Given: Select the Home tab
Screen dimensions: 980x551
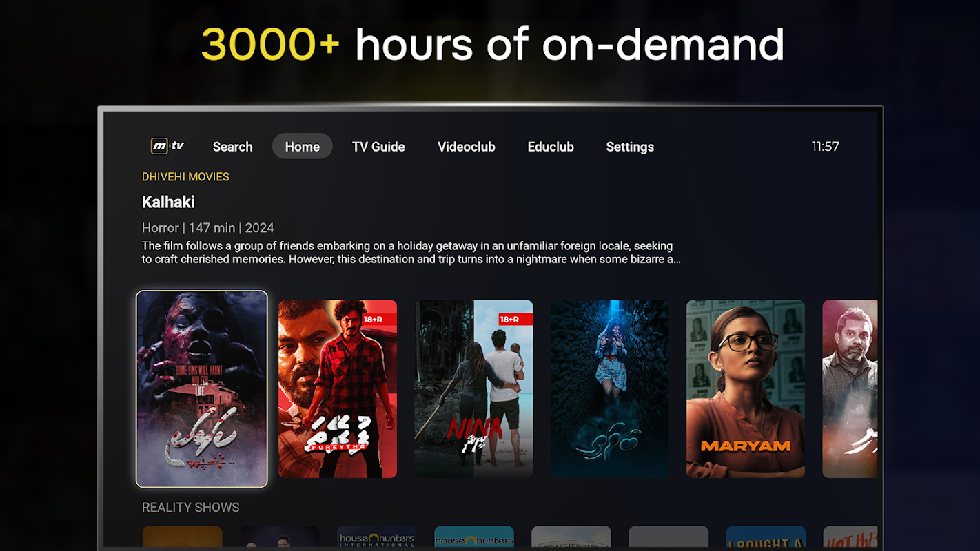Looking at the screenshot, I should (302, 147).
